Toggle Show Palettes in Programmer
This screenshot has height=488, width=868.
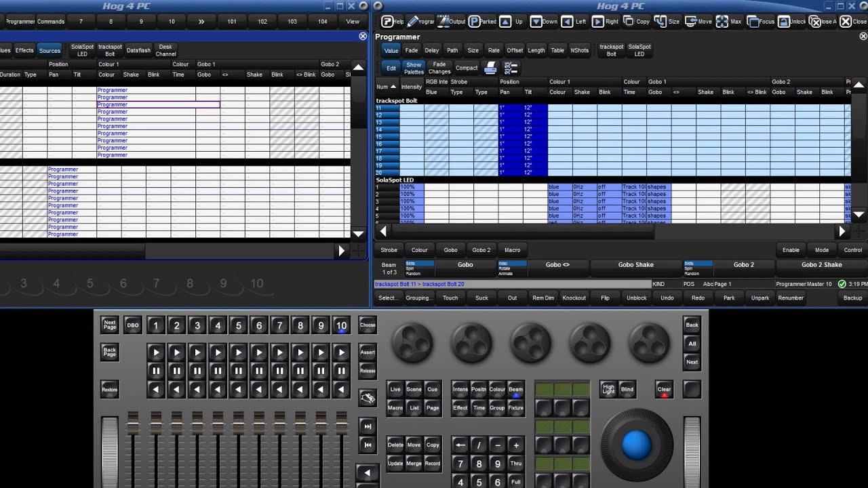point(414,68)
